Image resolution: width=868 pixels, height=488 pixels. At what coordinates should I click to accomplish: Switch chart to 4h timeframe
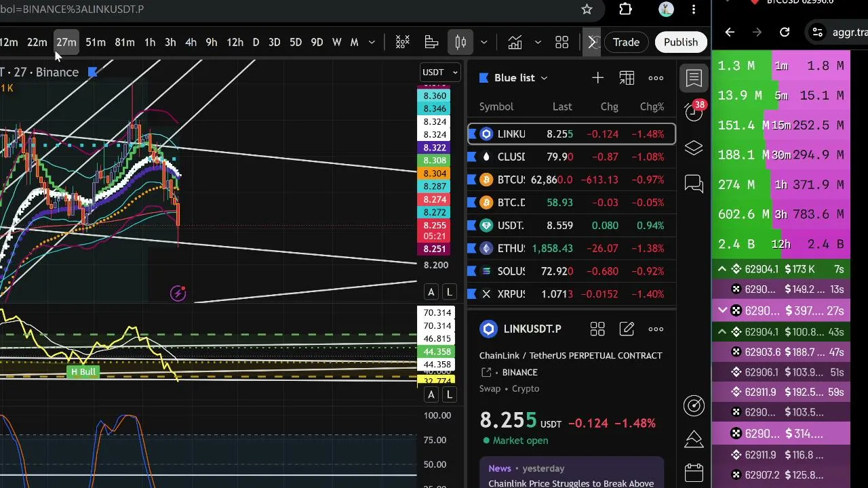[191, 43]
